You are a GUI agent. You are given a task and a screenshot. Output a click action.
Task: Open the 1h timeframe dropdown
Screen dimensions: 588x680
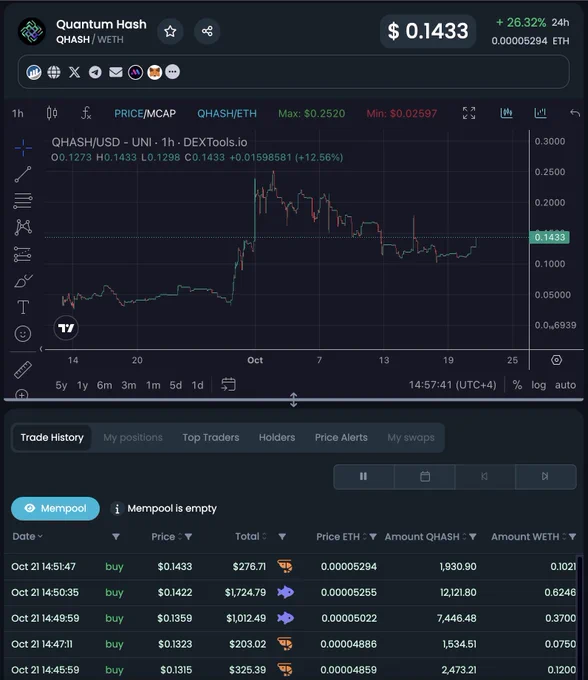18,114
